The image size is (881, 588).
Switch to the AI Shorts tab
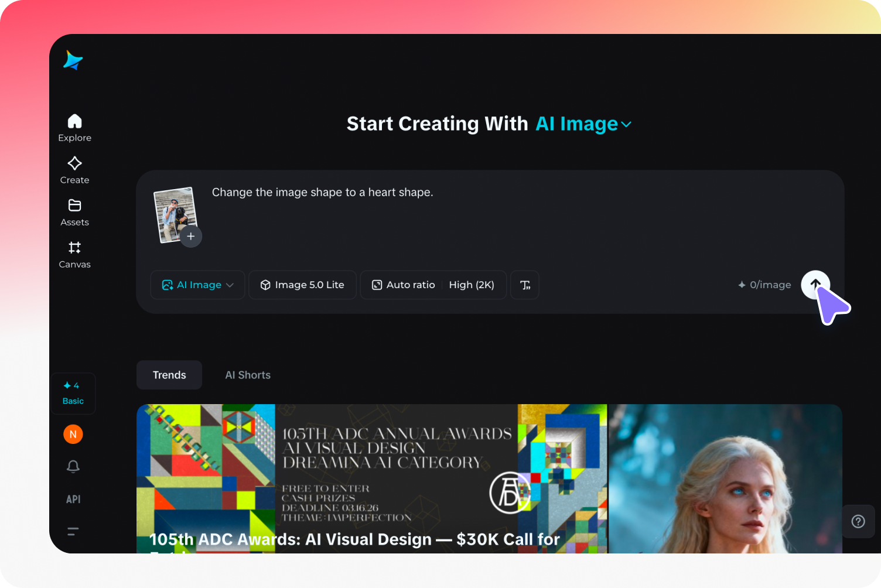[248, 375]
